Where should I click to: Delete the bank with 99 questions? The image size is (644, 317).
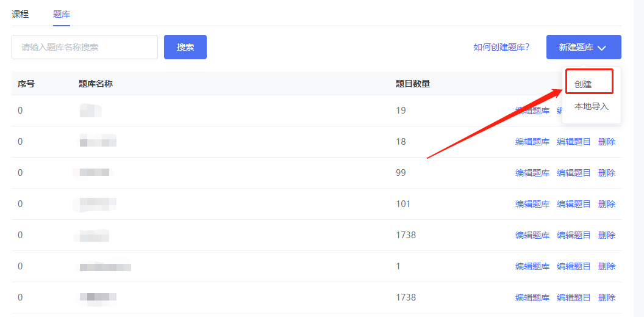[607, 173]
